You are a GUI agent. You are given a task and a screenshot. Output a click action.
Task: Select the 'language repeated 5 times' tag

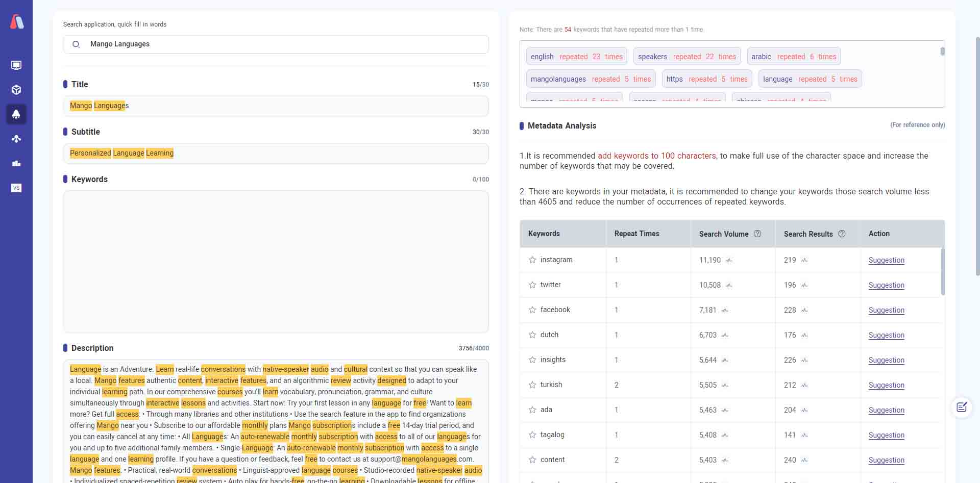(810, 79)
